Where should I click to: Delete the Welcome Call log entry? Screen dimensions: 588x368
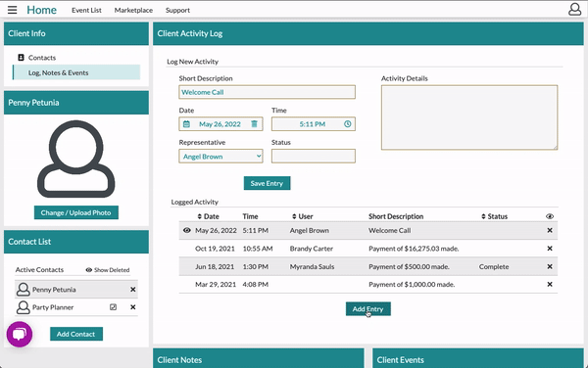(550, 230)
